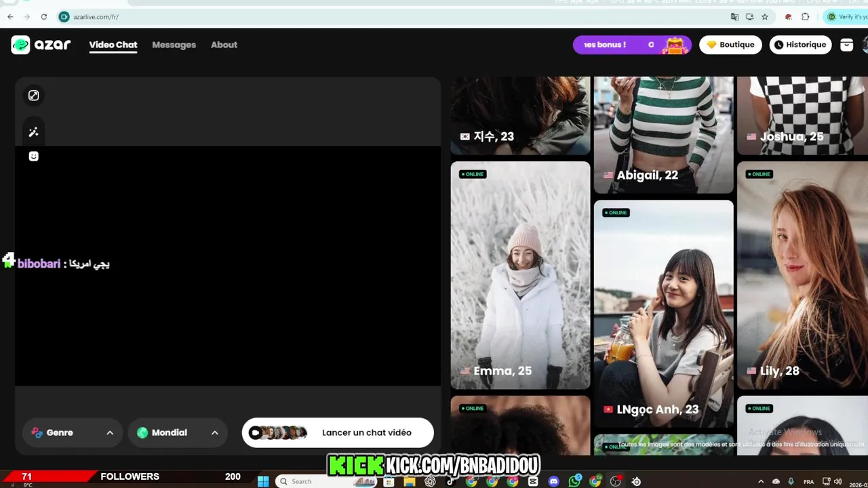Click the microphone tray icon
Viewport: 868px width, 488px height.
(x=791, y=481)
